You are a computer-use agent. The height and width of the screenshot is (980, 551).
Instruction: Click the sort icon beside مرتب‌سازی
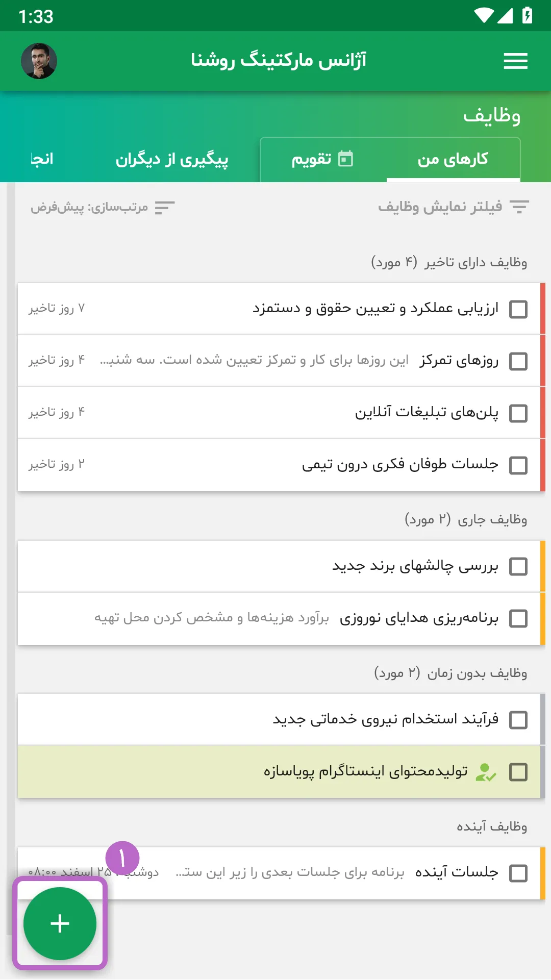point(165,208)
